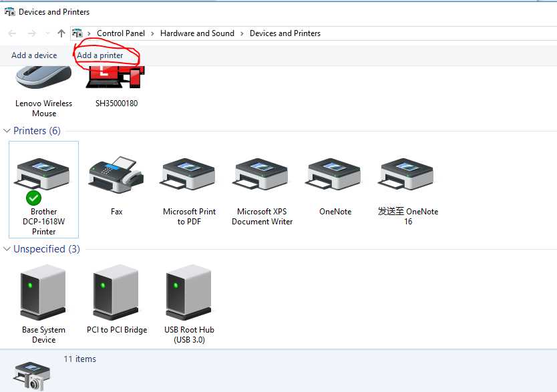Select the OneNote printer icon
The image size is (557, 392).
tap(333, 174)
